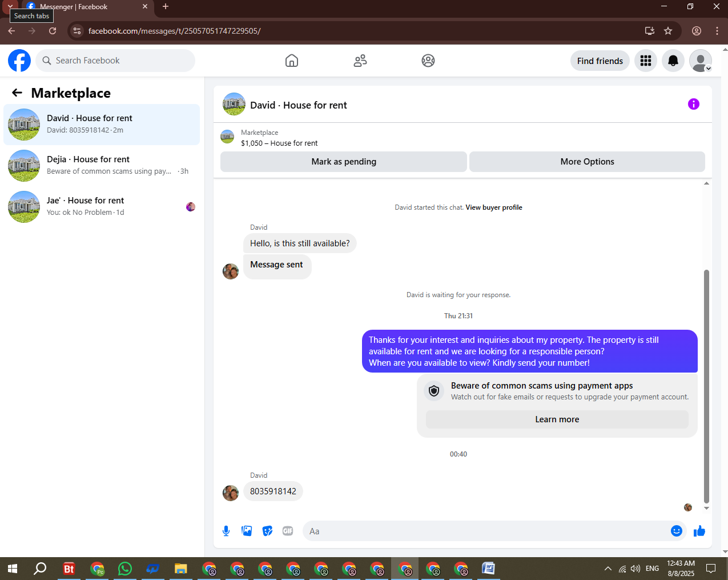The image size is (728, 580).
Task: Open a new browser tab
Action: pyautogui.click(x=166, y=7)
